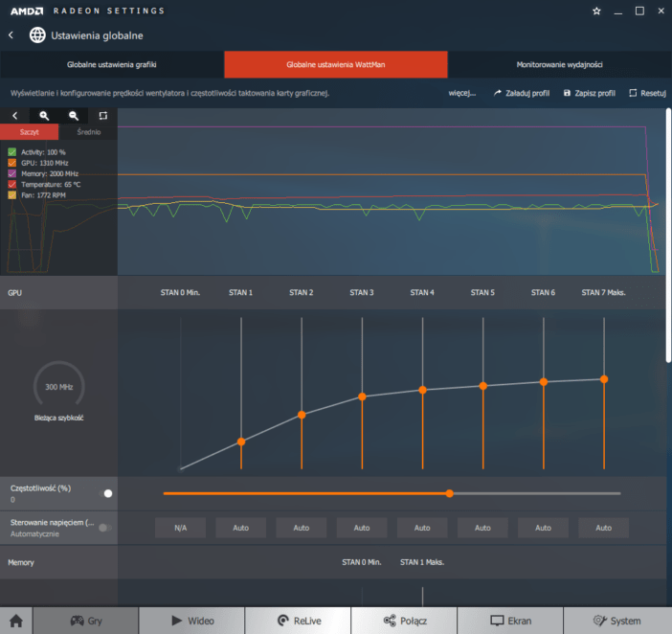Toggle the Fan graph checkbox
The height and width of the screenshot is (634, 672).
tap(12, 195)
